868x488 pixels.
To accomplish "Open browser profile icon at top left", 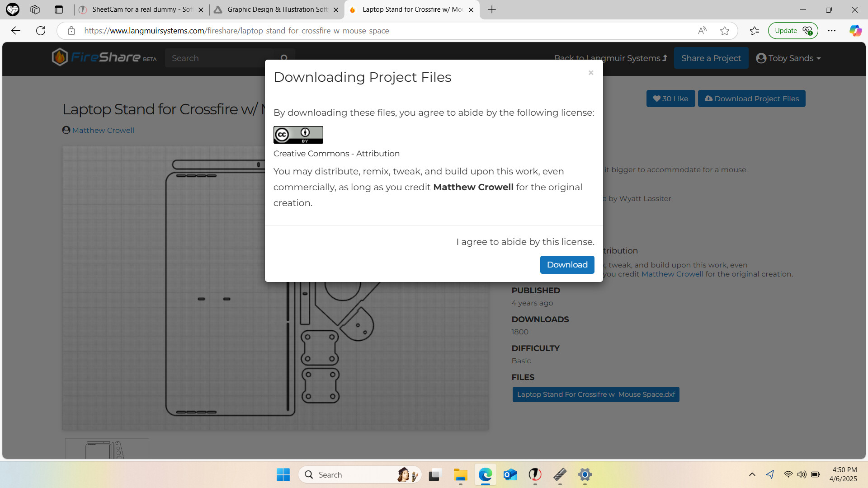I will click(x=13, y=9).
